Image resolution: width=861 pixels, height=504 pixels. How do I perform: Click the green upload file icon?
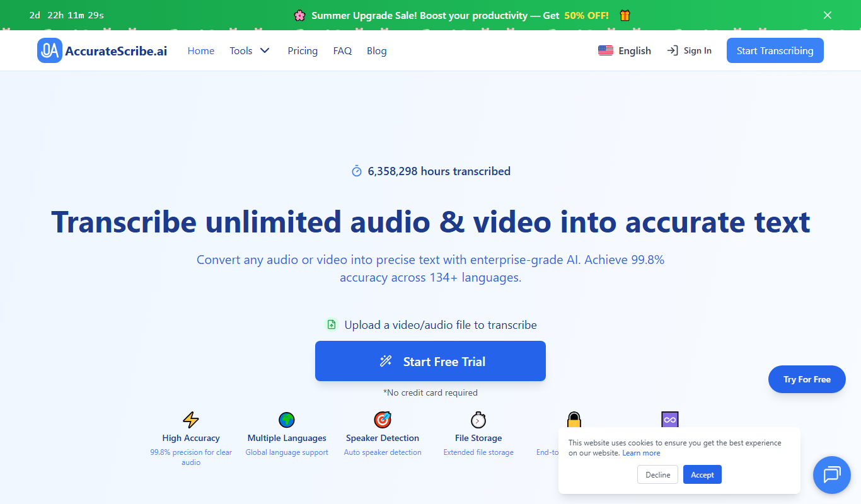pyautogui.click(x=332, y=324)
